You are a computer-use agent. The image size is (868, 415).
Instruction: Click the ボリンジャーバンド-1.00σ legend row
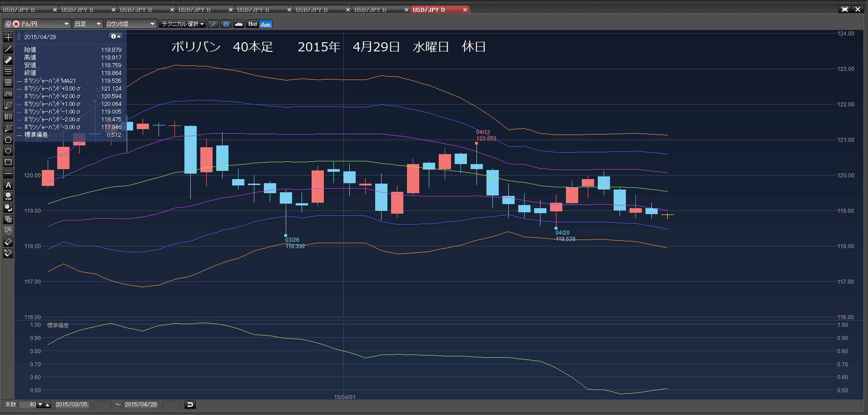[x=69, y=112]
